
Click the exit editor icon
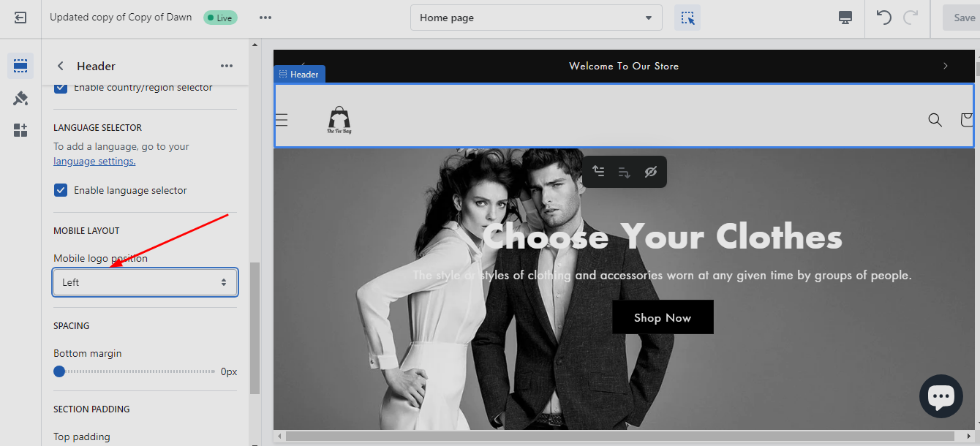(20, 18)
